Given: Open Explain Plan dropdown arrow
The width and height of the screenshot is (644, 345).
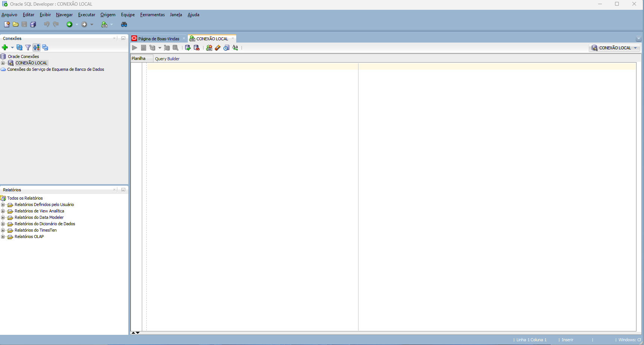Looking at the screenshot, I should (159, 48).
